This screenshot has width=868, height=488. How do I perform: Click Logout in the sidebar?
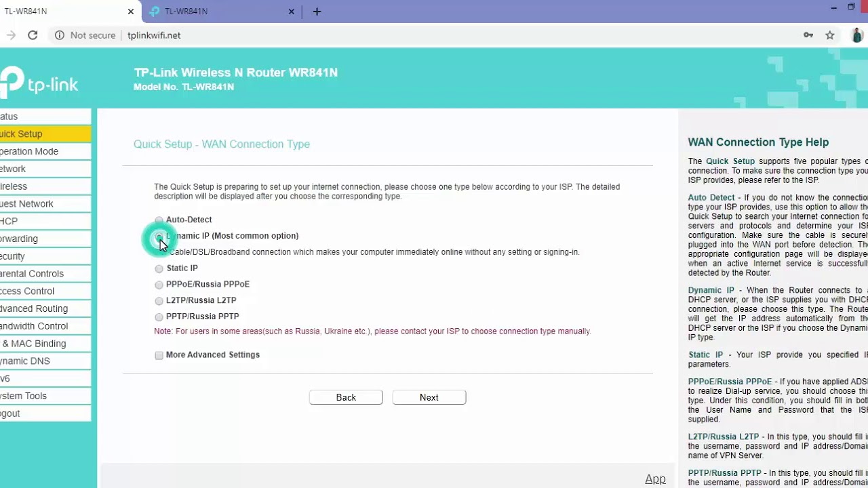click(x=45, y=413)
